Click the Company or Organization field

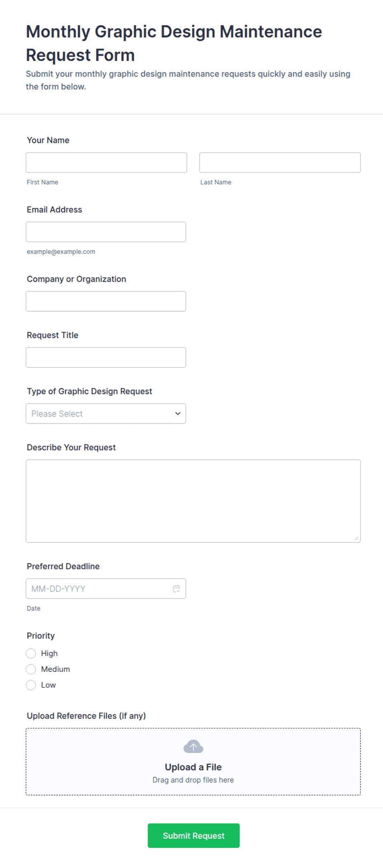pyautogui.click(x=106, y=301)
